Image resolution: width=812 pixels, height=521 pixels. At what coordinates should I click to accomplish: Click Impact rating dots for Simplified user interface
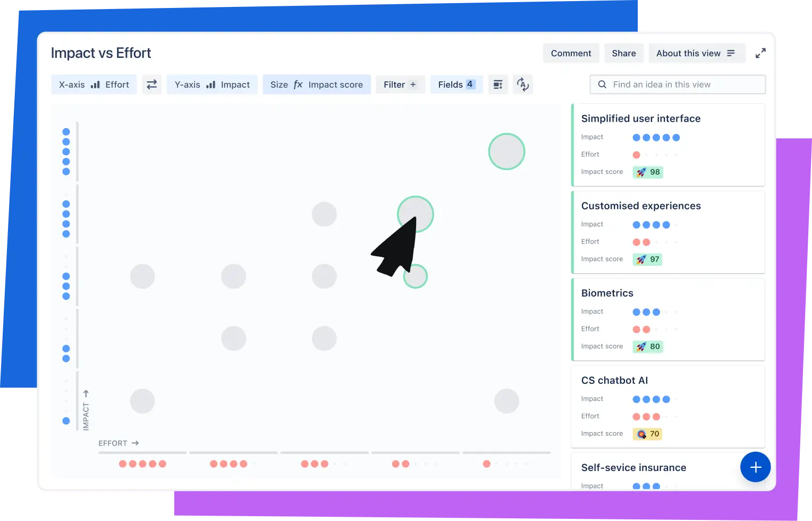coord(656,138)
